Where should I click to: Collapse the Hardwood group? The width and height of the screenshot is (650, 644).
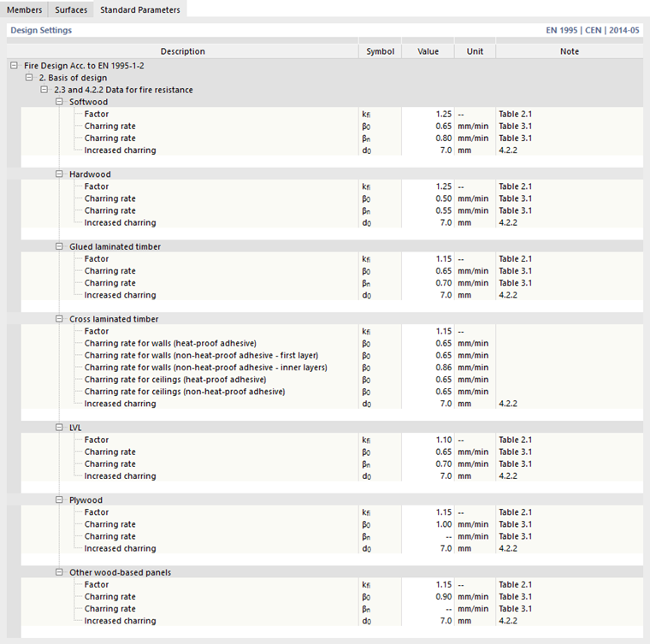pyautogui.click(x=59, y=174)
